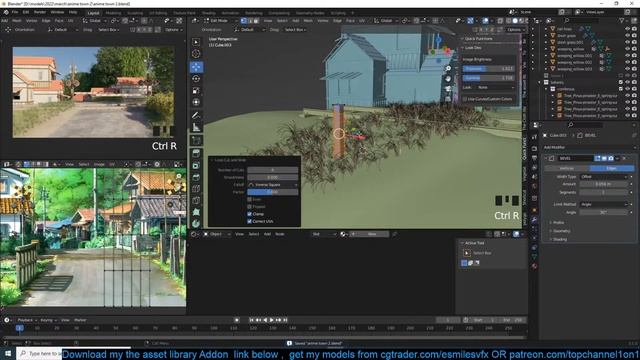This screenshot has height=360, width=640.
Task: Select the Inset Faces tool
Action: point(196,165)
